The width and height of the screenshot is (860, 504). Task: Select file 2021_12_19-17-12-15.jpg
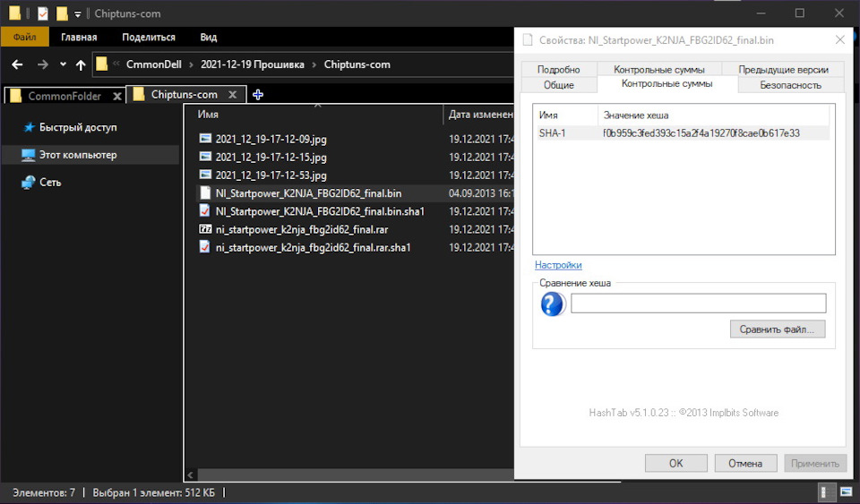[271, 158]
